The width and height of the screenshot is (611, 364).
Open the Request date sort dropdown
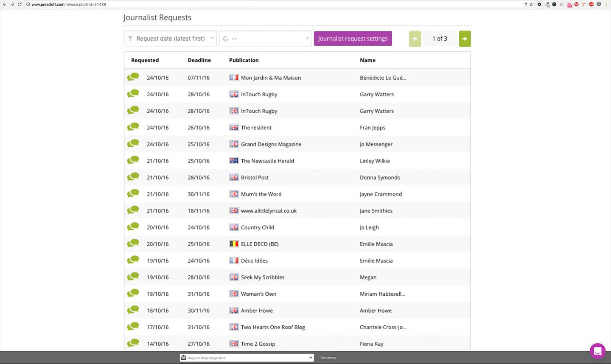click(170, 39)
